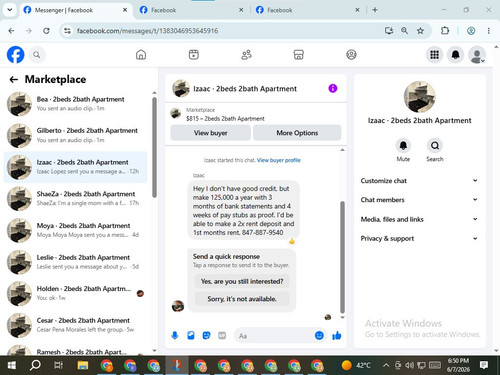This screenshot has height=375, width=500.
Task: Open the Facebook search magnifier
Action: [x=37, y=55]
